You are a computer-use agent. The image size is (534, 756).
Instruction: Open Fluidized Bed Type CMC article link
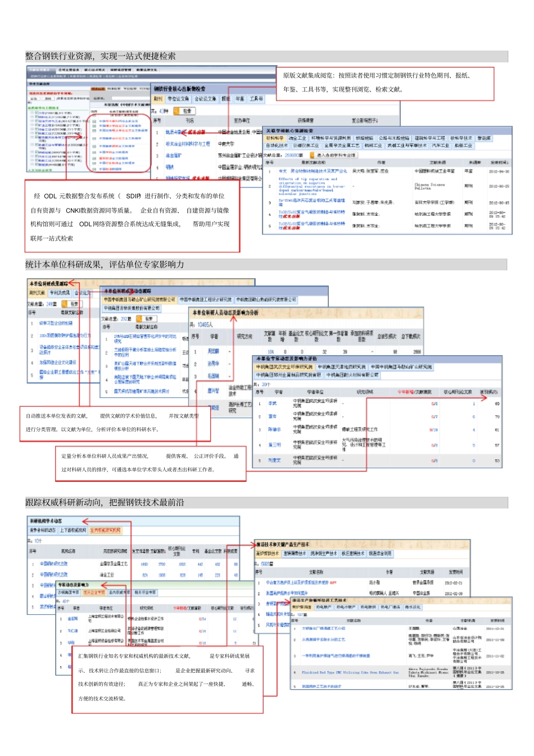click(x=350, y=673)
